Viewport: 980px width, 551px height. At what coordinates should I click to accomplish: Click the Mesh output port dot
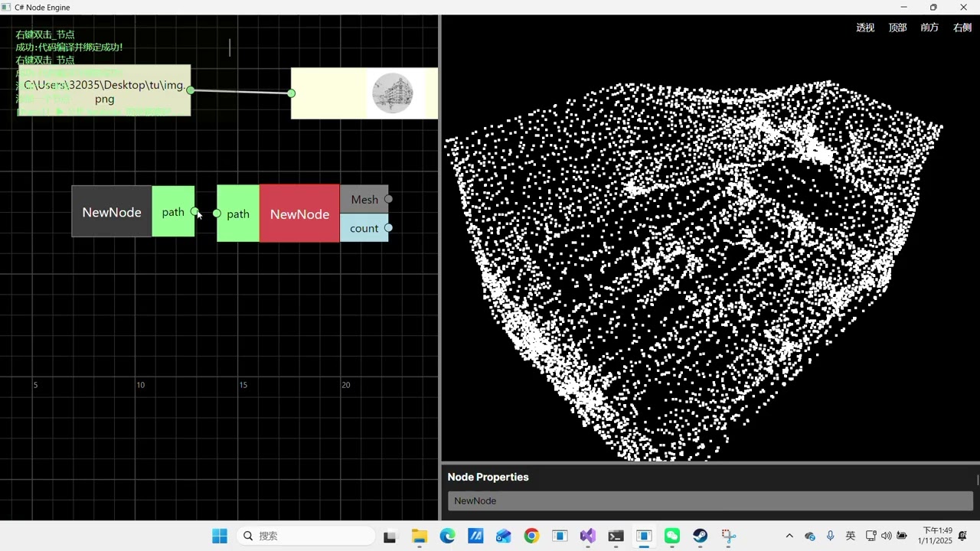tap(389, 199)
